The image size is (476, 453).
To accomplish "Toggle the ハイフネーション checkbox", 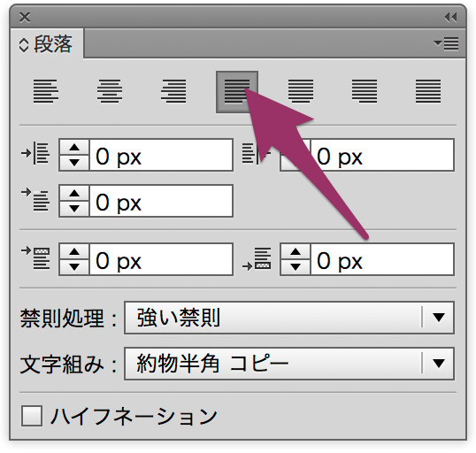I will pyautogui.click(x=32, y=416).
